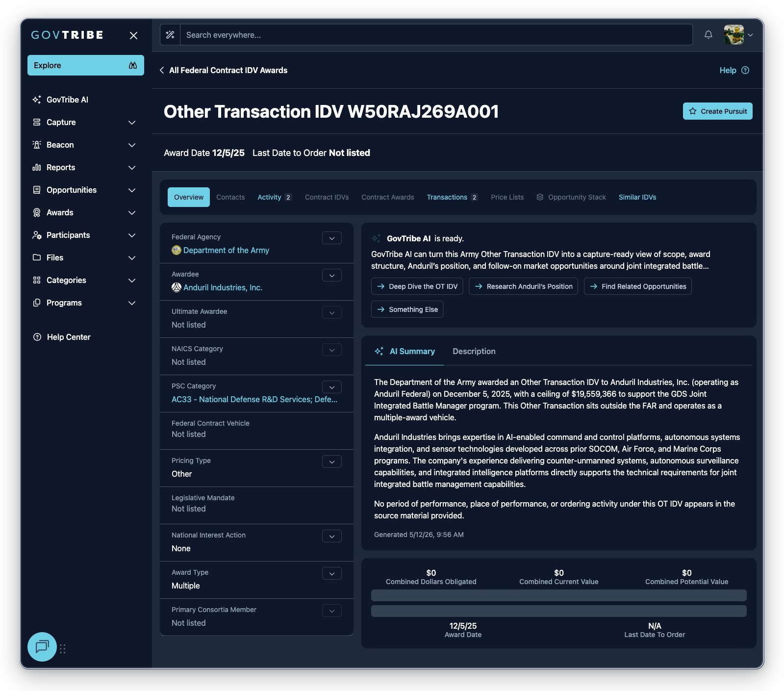Click Research Anduril's Position
Viewport: 784px width, 691px height.
523,286
